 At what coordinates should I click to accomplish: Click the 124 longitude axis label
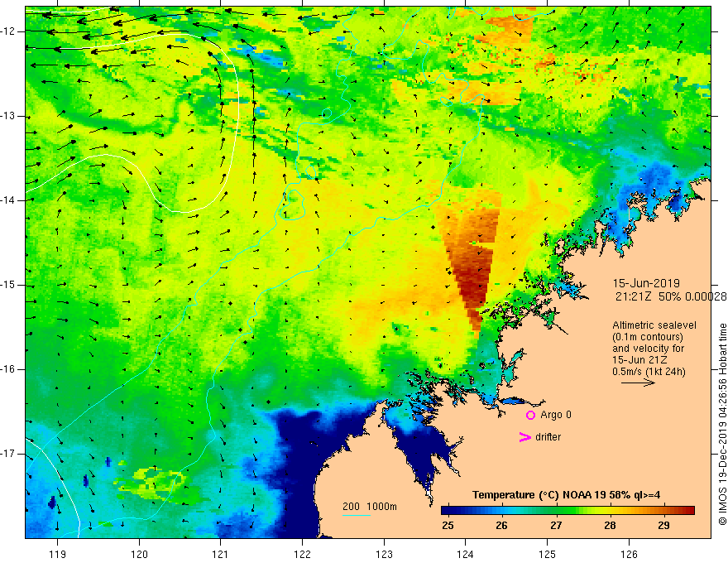[466, 554]
